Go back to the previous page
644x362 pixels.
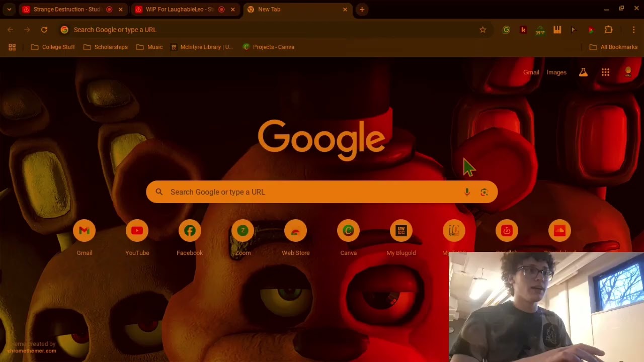point(10,30)
